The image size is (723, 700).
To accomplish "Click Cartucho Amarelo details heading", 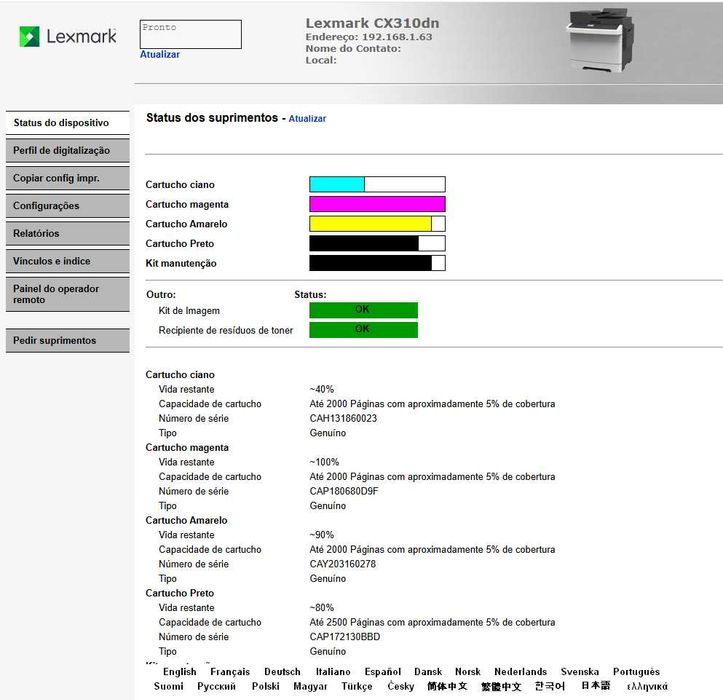I will click(186, 520).
